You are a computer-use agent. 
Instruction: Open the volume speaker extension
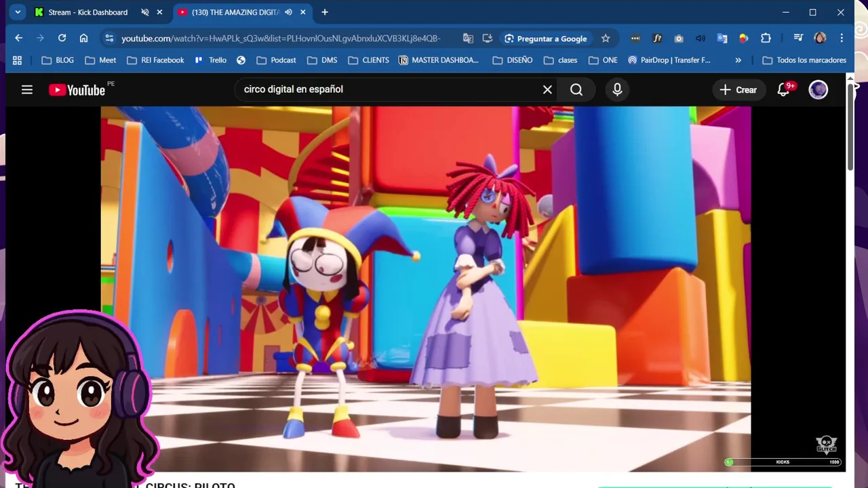tap(701, 39)
